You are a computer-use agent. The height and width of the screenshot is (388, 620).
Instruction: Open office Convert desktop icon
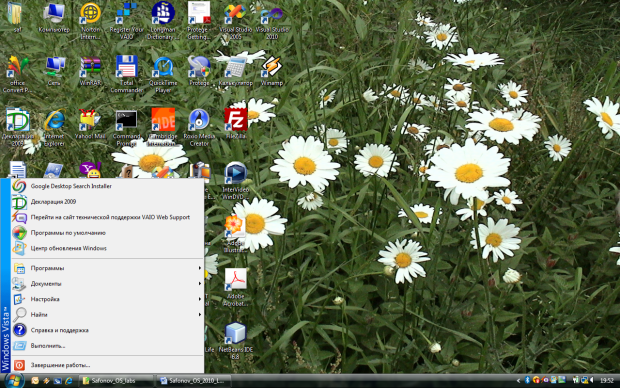click(x=17, y=74)
